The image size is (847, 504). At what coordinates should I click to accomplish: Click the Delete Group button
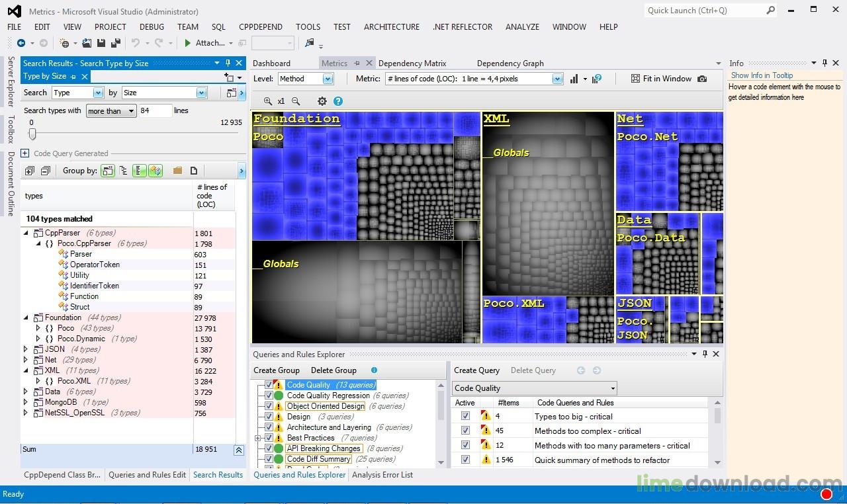coord(334,370)
